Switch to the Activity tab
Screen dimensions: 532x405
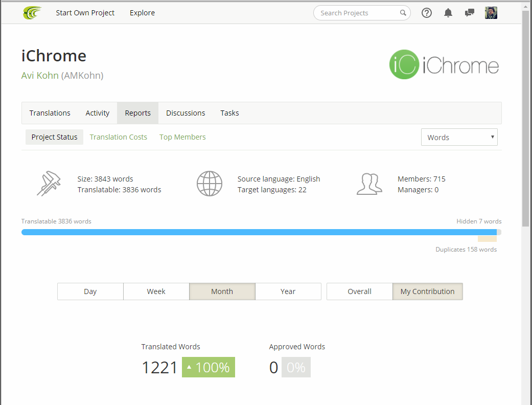click(98, 113)
